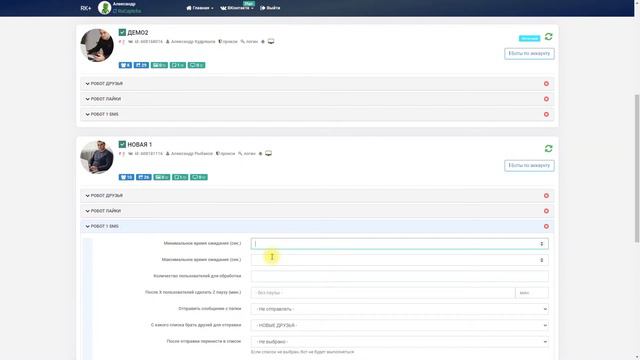
Task: Click the first green counter badge of ДЕМО2
Action: coord(160,65)
